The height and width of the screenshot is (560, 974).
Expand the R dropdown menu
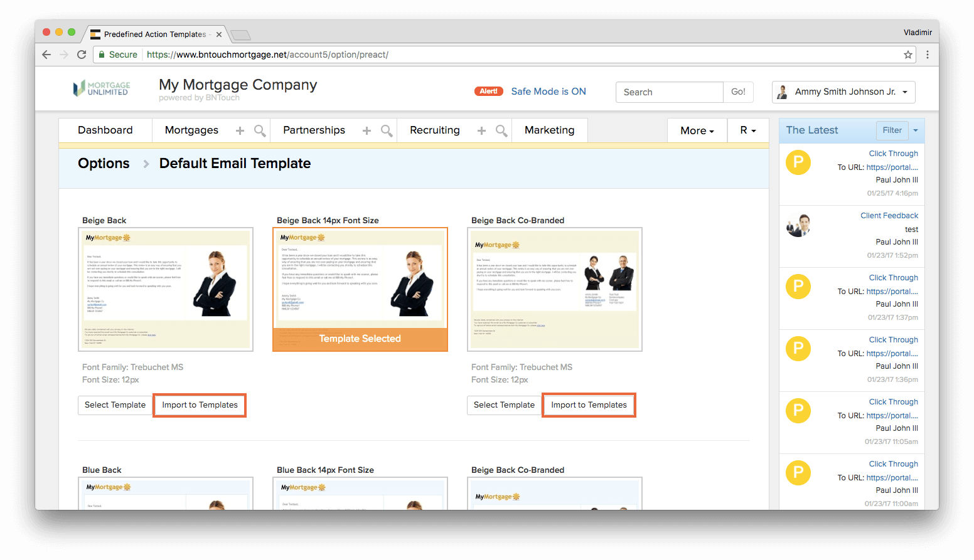pyautogui.click(x=748, y=130)
